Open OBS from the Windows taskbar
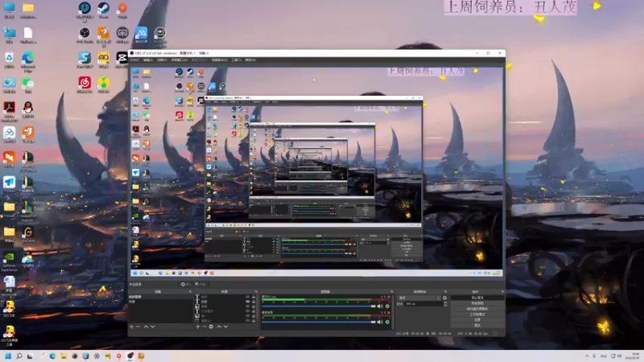The width and height of the screenshot is (644, 362). [x=130, y=356]
